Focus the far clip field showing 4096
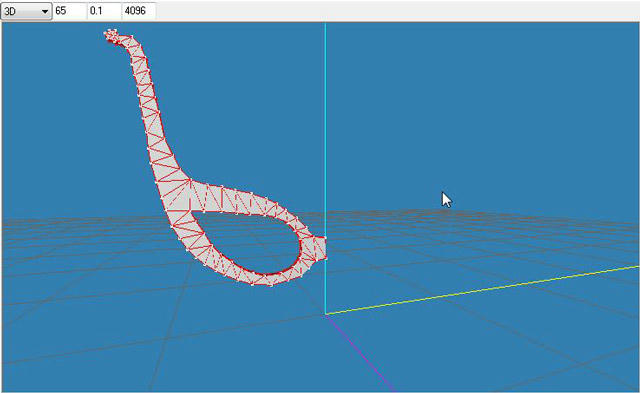 point(139,11)
